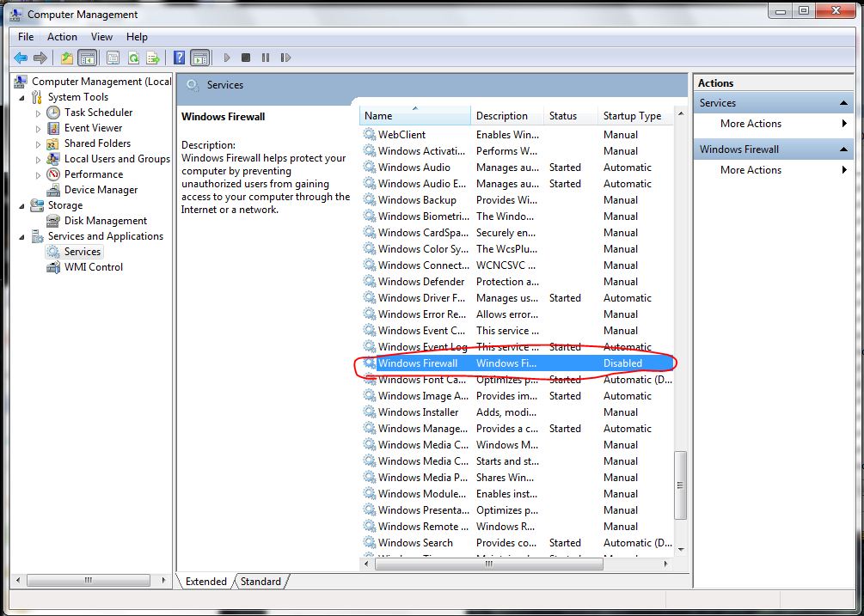864x616 pixels.
Task: Click the services list vertical scrollbar thumb
Action: pos(681,485)
